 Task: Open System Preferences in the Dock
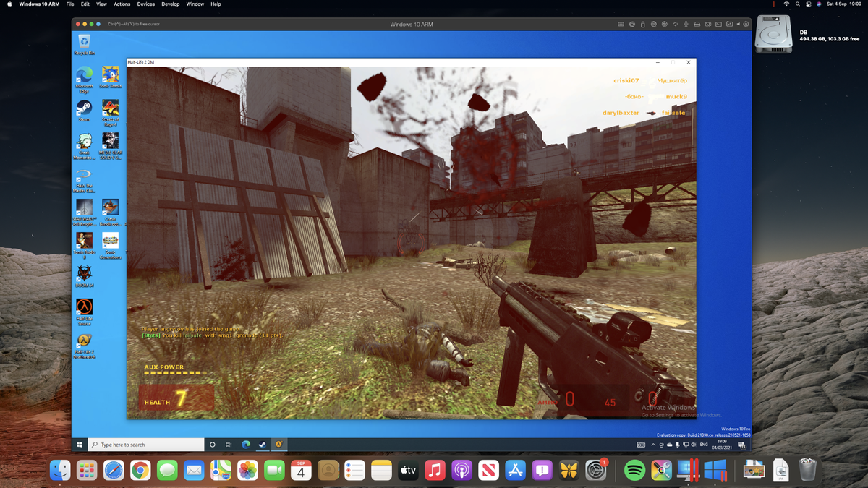pos(595,471)
